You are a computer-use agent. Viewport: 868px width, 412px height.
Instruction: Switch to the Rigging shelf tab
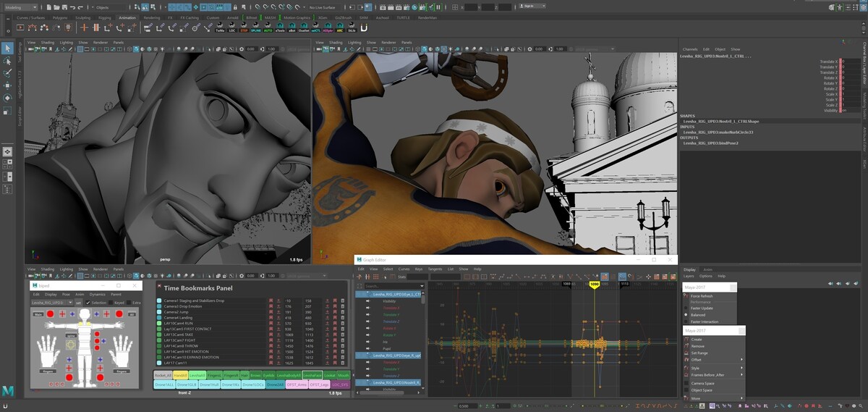[105, 17]
